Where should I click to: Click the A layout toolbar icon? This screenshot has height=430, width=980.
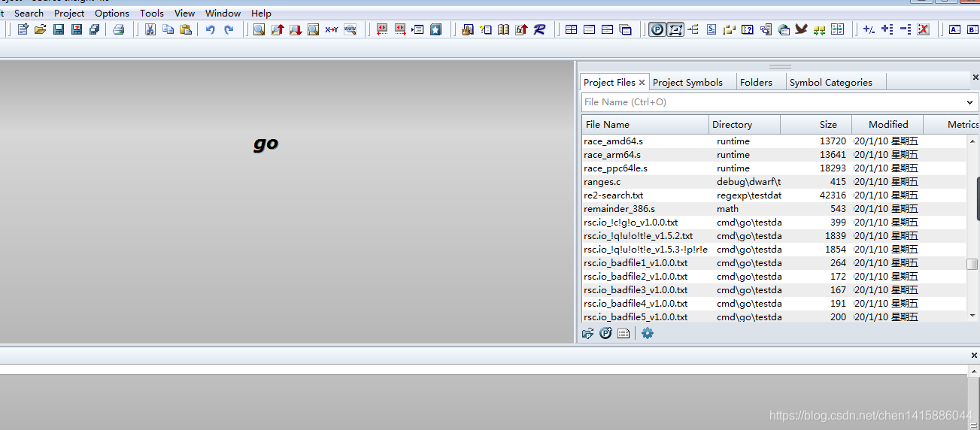coord(955,29)
